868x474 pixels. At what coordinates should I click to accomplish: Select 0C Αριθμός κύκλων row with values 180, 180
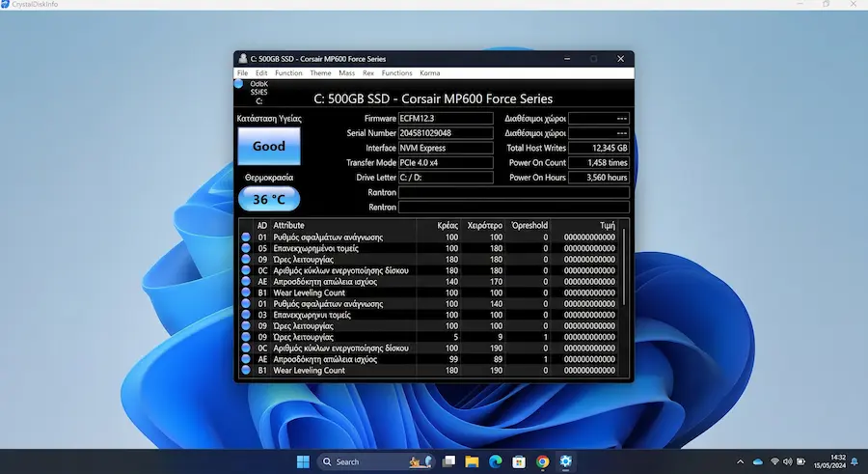[x=429, y=270]
